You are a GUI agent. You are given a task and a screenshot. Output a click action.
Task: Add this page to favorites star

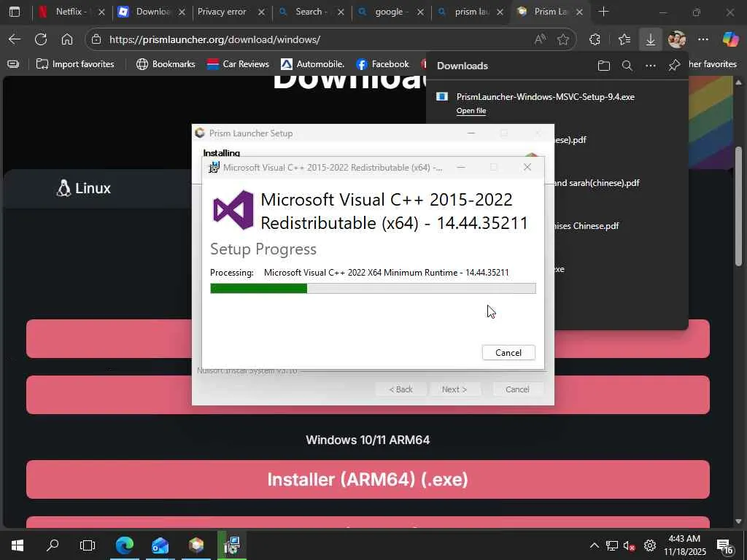click(x=563, y=39)
